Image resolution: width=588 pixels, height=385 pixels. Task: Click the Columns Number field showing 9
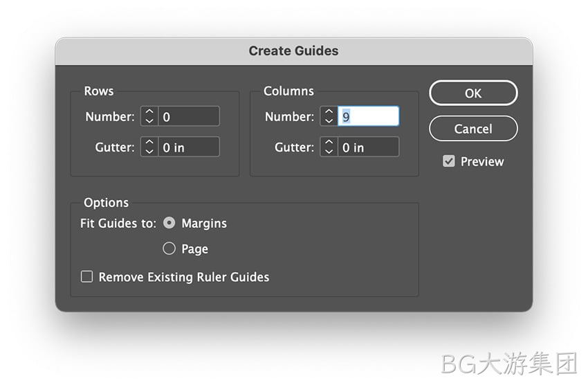coord(368,116)
